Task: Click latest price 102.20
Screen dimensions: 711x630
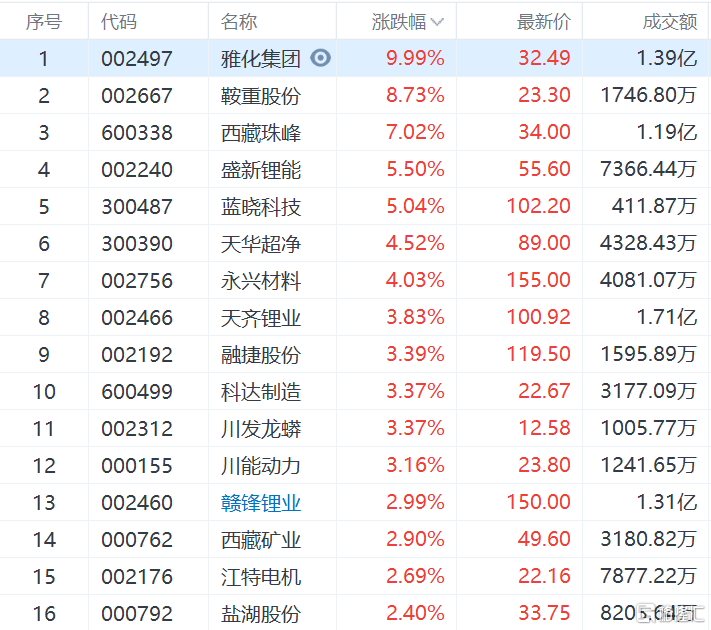Action: point(538,206)
